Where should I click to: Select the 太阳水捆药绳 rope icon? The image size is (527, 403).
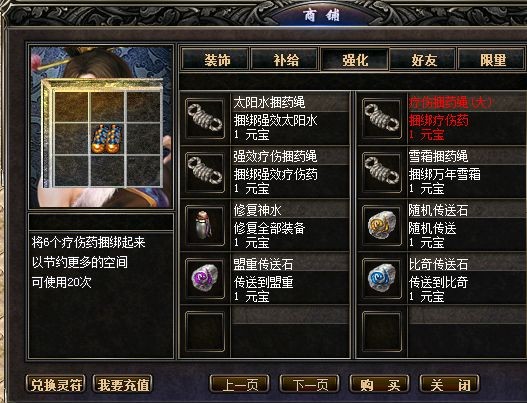[205, 119]
